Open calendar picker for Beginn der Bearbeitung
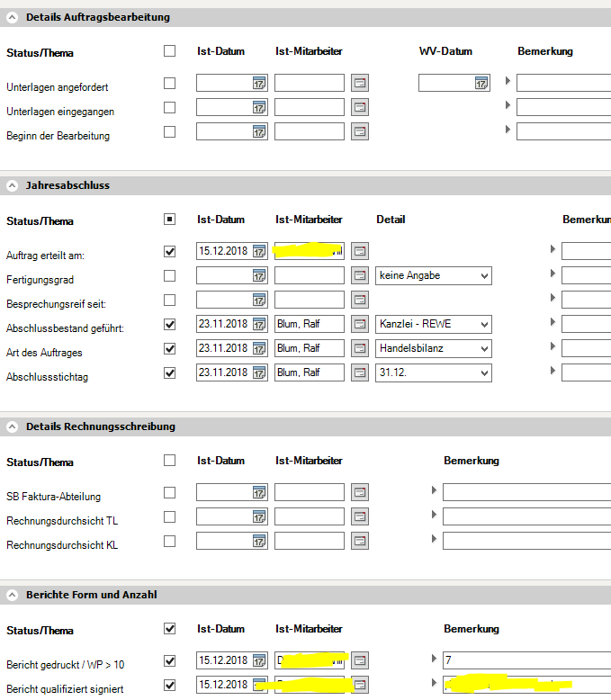The image size is (611, 700). pyautogui.click(x=259, y=131)
